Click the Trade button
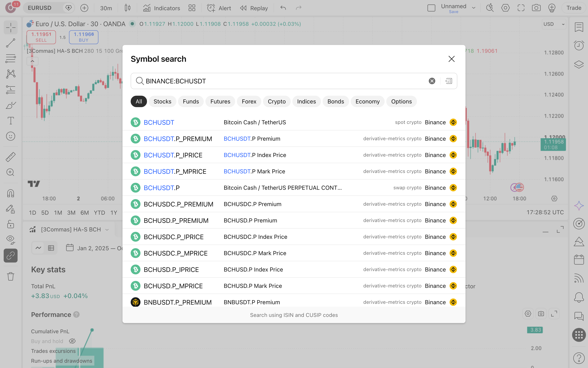This screenshot has height=368, width=588. [x=574, y=8]
